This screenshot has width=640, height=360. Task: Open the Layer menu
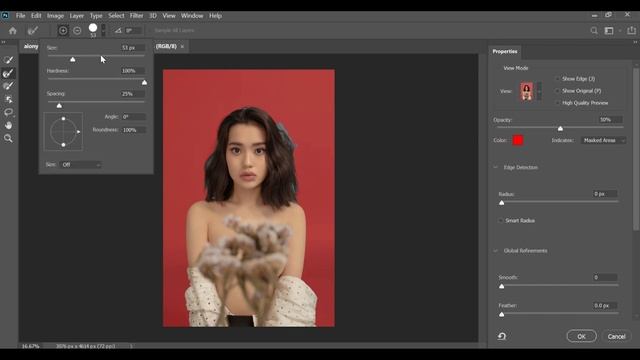[76, 16]
